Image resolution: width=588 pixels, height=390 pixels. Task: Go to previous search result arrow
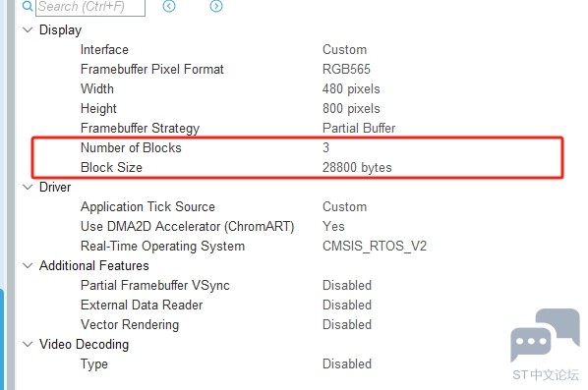[169, 6]
